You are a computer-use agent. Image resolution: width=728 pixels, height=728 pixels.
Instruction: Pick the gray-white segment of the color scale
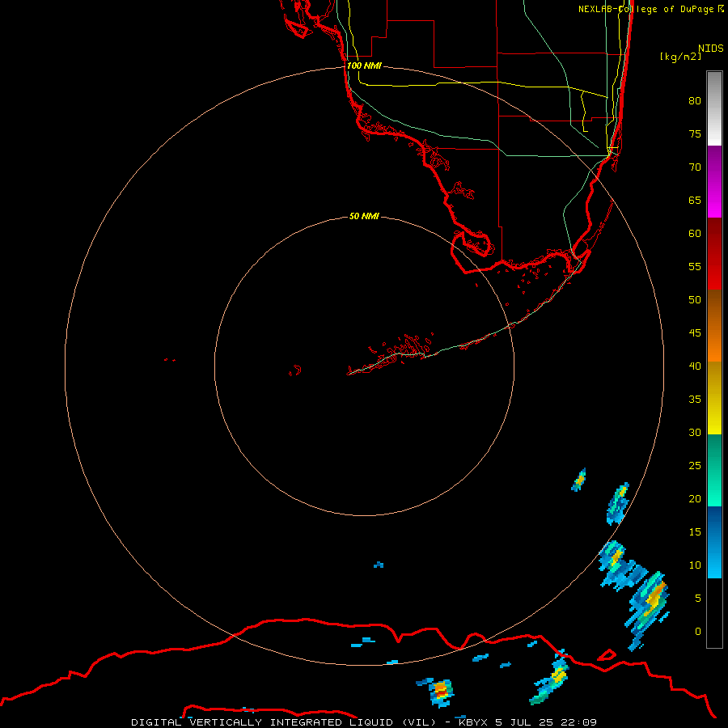[714, 108]
